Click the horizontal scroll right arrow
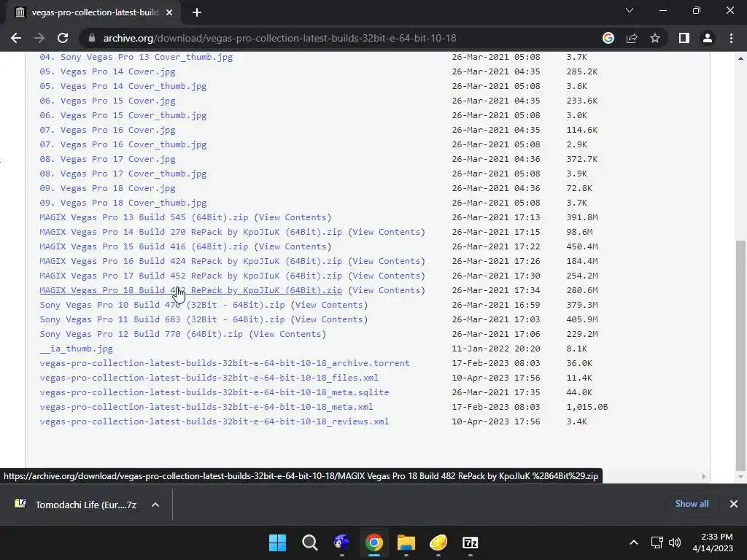The height and width of the screenshot is (560, 747). tap(704, 476)
